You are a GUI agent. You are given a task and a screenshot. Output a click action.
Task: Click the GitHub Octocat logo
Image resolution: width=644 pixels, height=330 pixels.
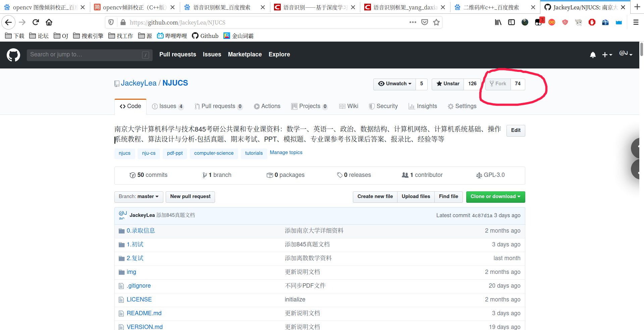click(13, 55)
